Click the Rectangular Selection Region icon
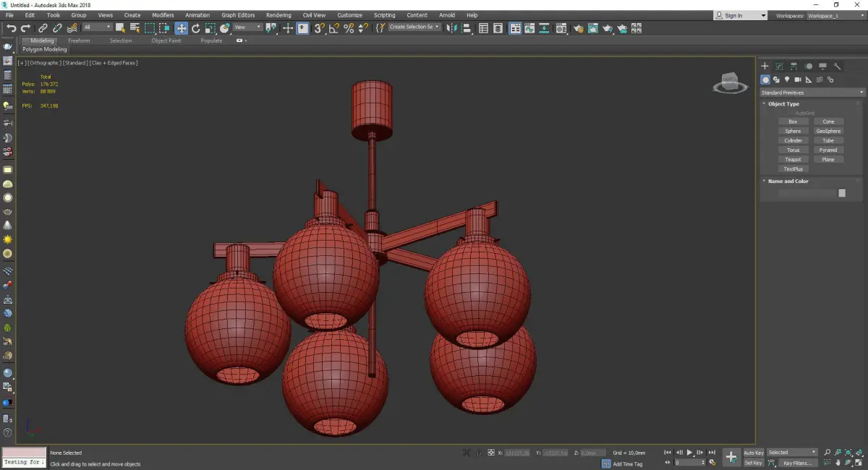The image size is (868, 470). tap(150, 28)
